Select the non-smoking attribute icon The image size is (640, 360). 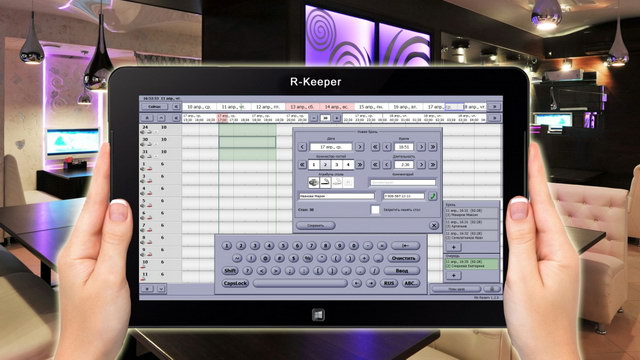coord(337,182)
